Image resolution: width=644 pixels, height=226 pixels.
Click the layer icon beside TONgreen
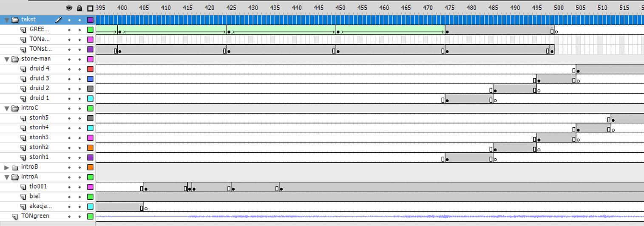pos(15,216)
